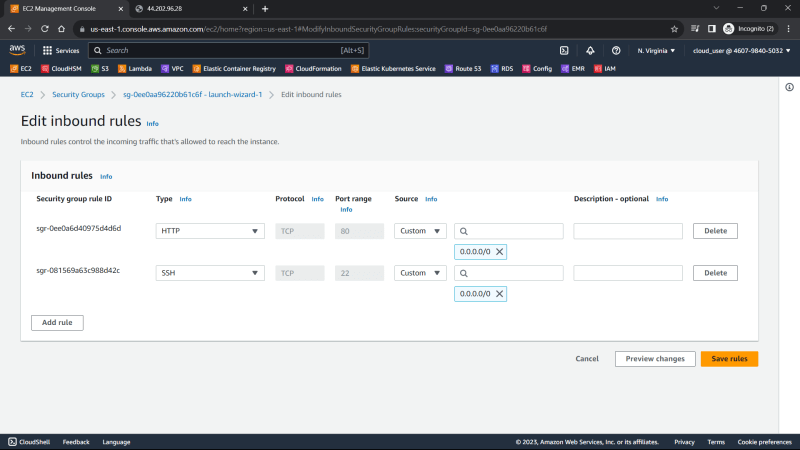Click Save rules
800x450 pixels.
(729, 359)
